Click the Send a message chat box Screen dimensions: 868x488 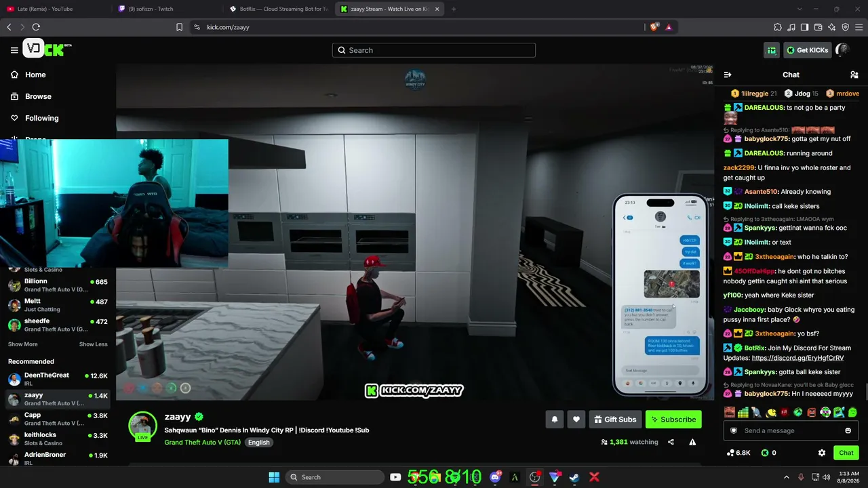tap(791, 430)
